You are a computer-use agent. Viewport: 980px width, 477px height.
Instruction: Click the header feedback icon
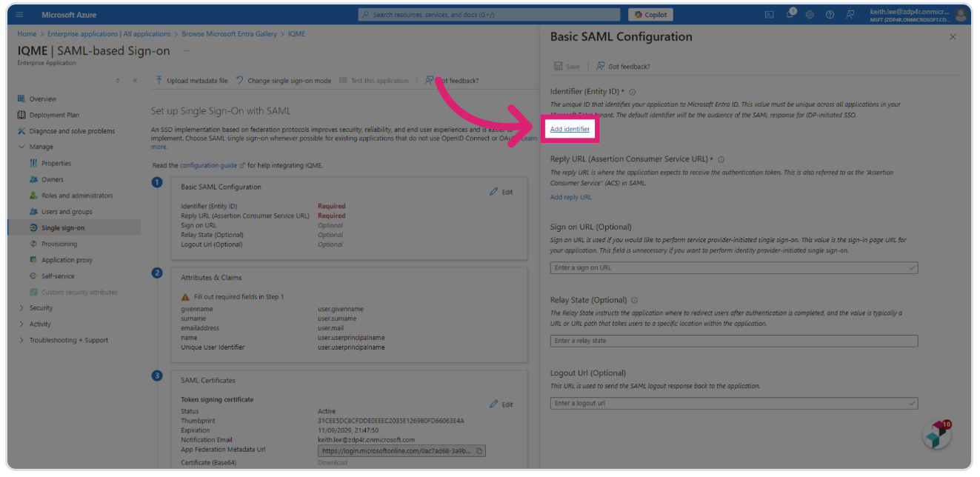tap(850, 15)
